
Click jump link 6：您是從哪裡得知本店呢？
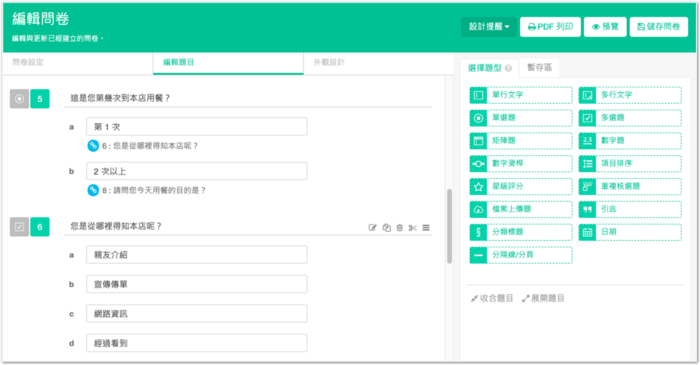tap(150, 146)
